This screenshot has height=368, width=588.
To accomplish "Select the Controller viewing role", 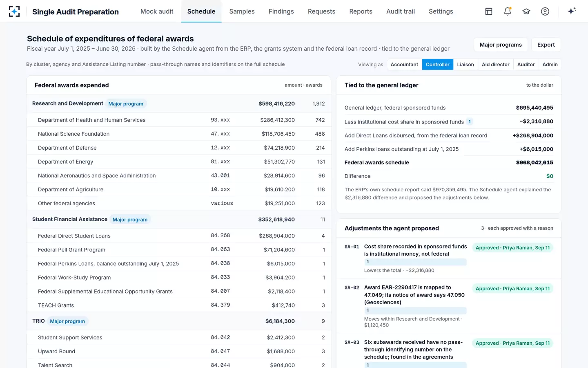I will 437,65.
